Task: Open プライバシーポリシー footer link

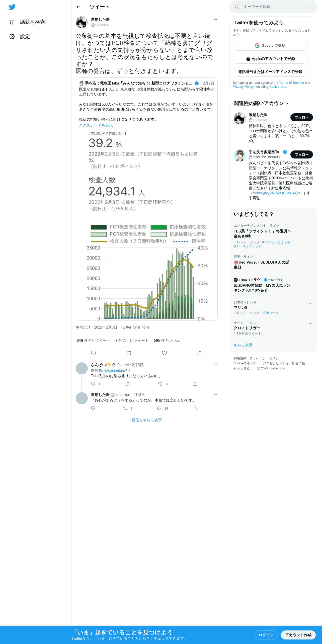Action: pos(266,358)
